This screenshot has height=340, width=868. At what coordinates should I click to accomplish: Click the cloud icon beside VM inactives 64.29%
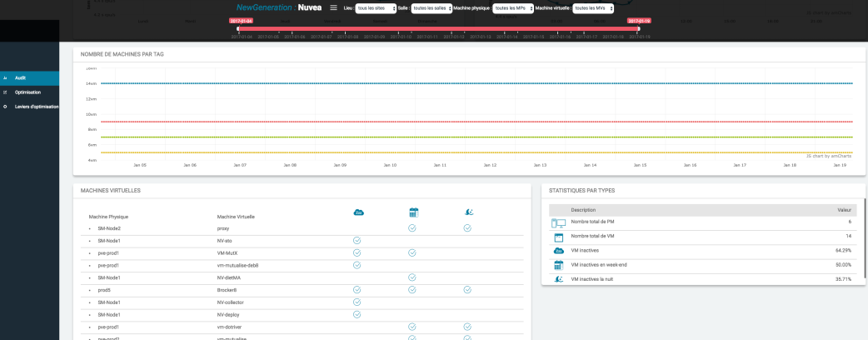point(559,251)
